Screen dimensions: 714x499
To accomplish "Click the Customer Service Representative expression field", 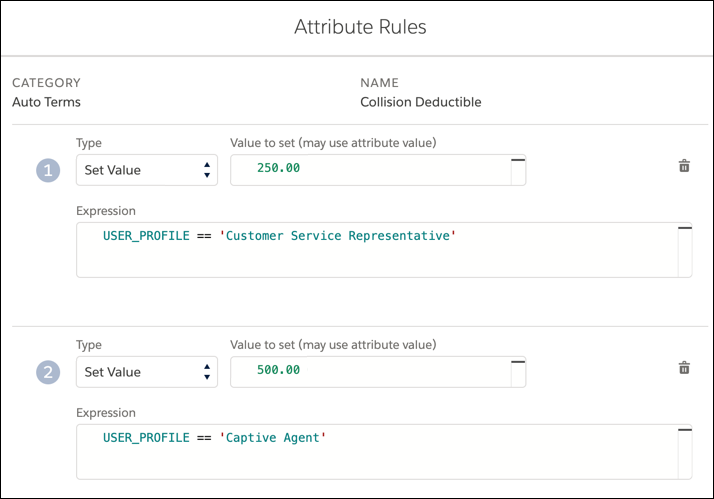I will [x=384, y=250].
